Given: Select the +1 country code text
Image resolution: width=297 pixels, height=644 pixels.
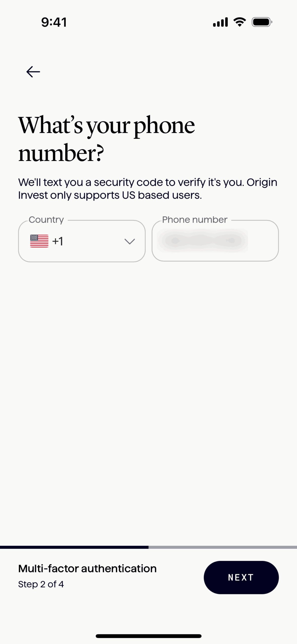Looking at the screenshot, I should click(58, 241).
